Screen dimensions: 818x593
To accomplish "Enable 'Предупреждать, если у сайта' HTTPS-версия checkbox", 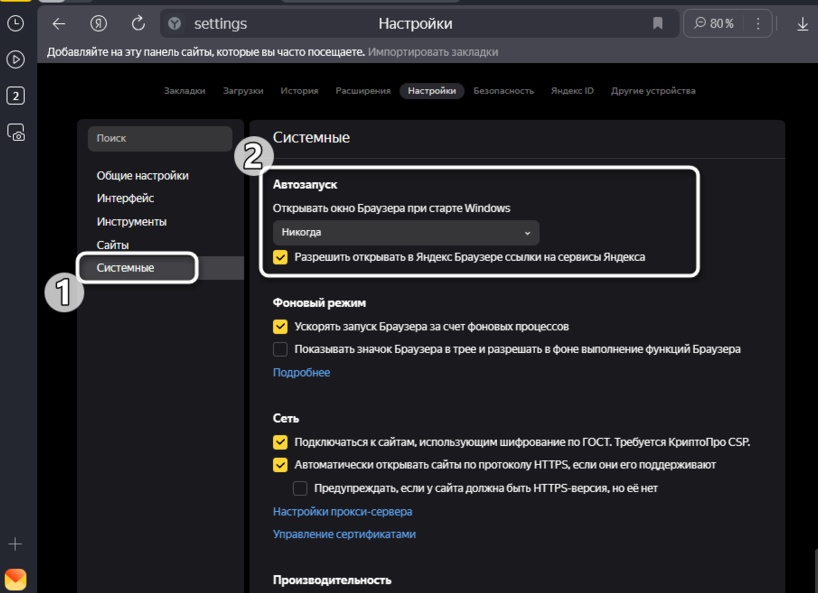I will [x=300, y=488].
